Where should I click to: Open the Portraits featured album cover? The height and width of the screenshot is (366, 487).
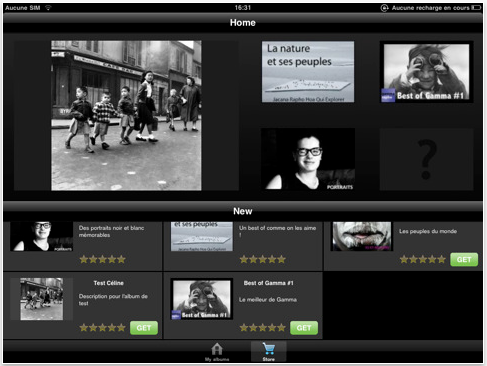[308, 159]
